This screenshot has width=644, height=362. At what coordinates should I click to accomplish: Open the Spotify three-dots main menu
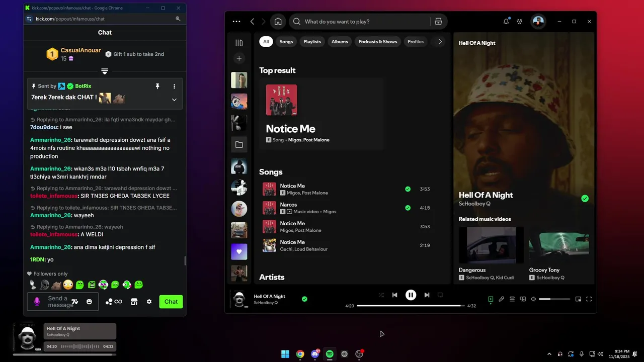(236, 22)
